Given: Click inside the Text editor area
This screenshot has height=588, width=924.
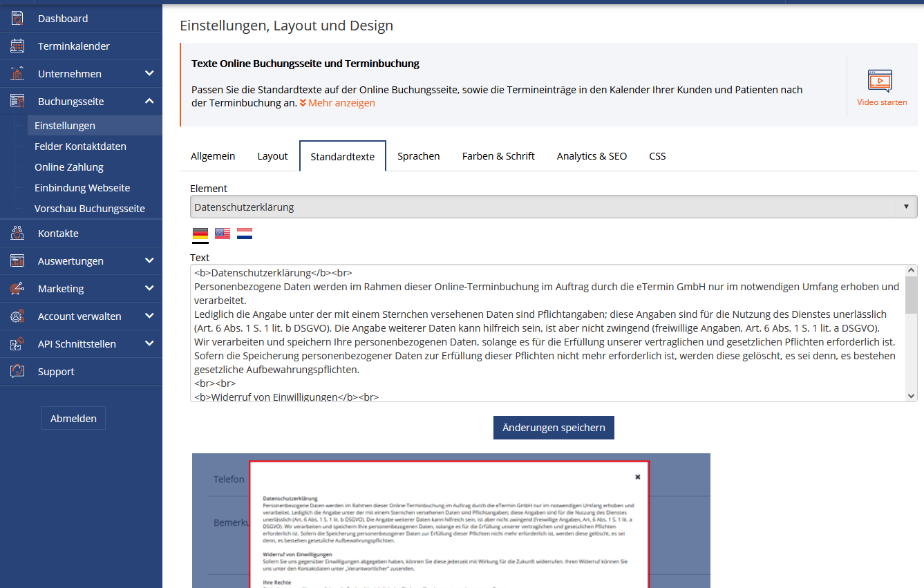Looking at the screenshot, I should point(547,333).
